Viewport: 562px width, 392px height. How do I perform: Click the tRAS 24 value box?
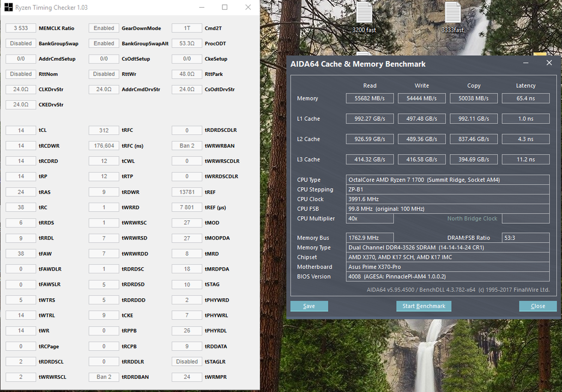[21, 192]
